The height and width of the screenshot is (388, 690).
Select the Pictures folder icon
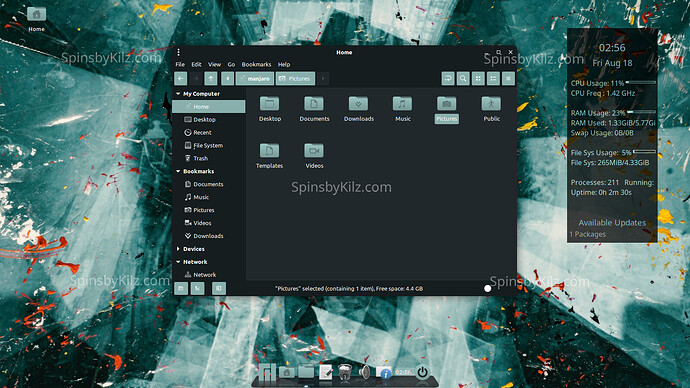pyautogui.click(x=447, y=104)
